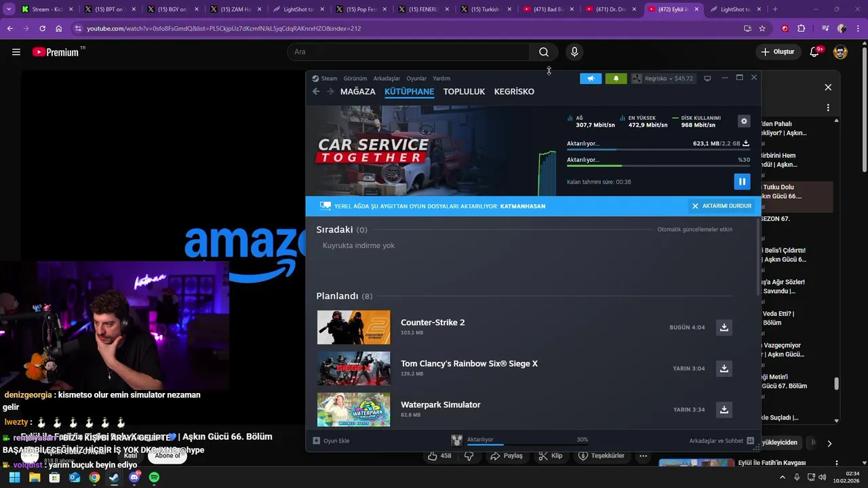Open the Steam Big Picture monitor icon

point(707,79)
